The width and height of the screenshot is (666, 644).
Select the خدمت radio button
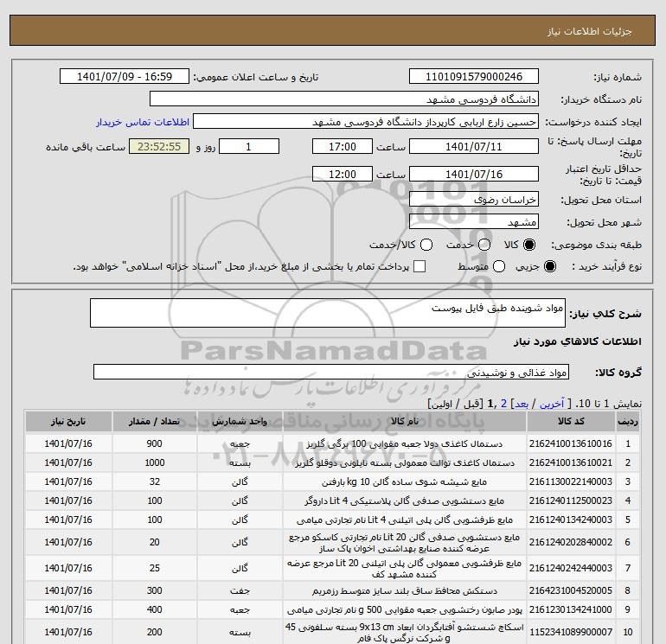point(484,245)
